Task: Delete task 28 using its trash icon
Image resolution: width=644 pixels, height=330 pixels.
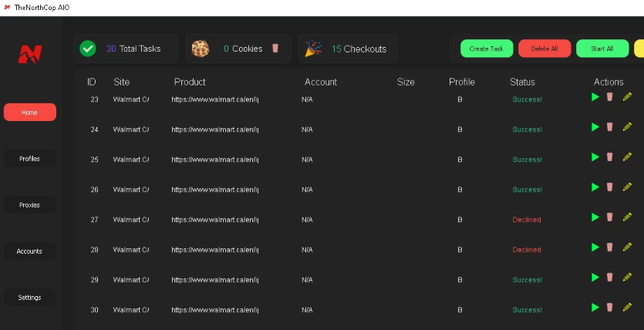Action: 609,247
